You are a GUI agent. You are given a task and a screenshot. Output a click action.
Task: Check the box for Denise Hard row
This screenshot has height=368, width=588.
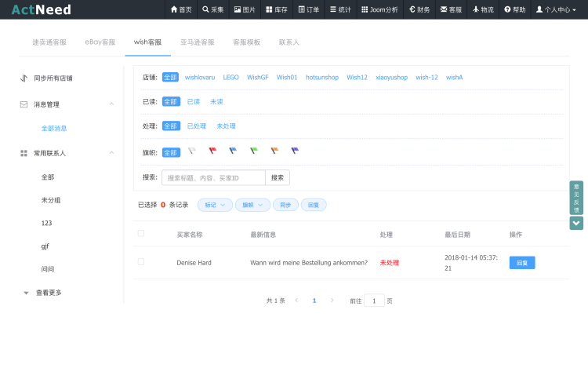coord(141,261)
